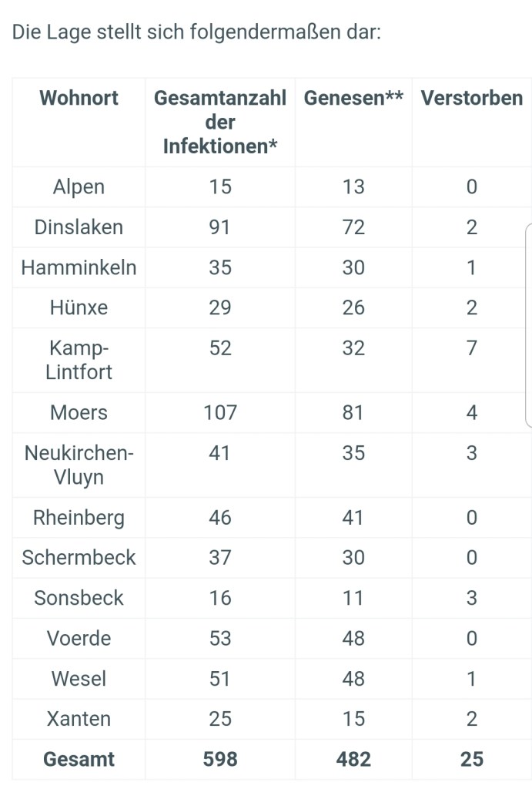Select the Xanten row name

click(x=79, y=719)
